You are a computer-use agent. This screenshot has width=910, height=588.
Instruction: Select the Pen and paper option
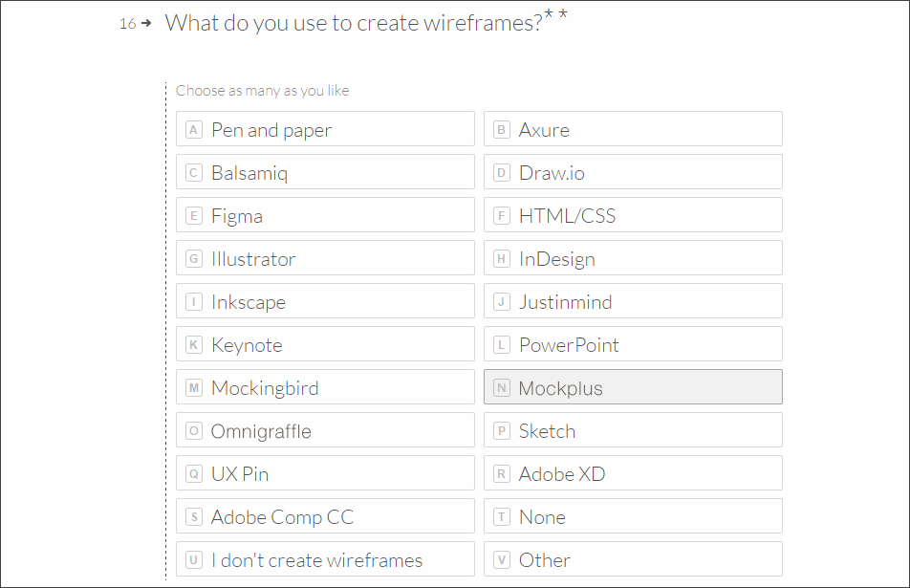point(325,129)
